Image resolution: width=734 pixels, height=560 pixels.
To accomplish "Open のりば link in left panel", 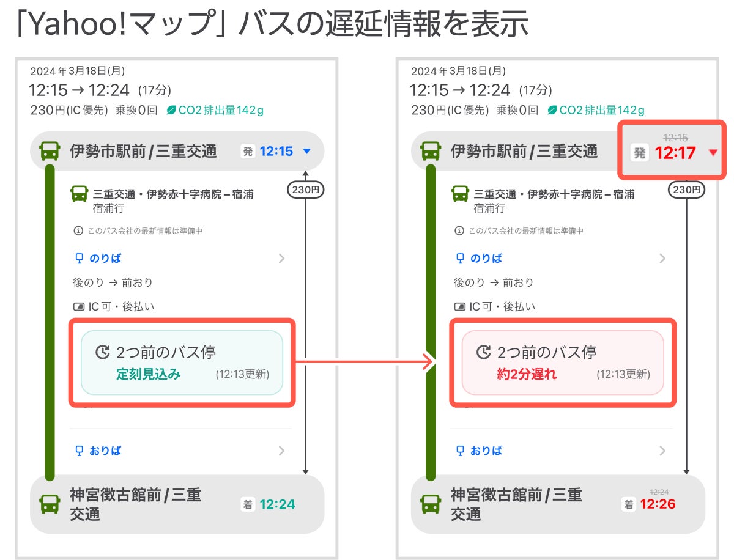I will pyautogui.click(x=105, y=259).
